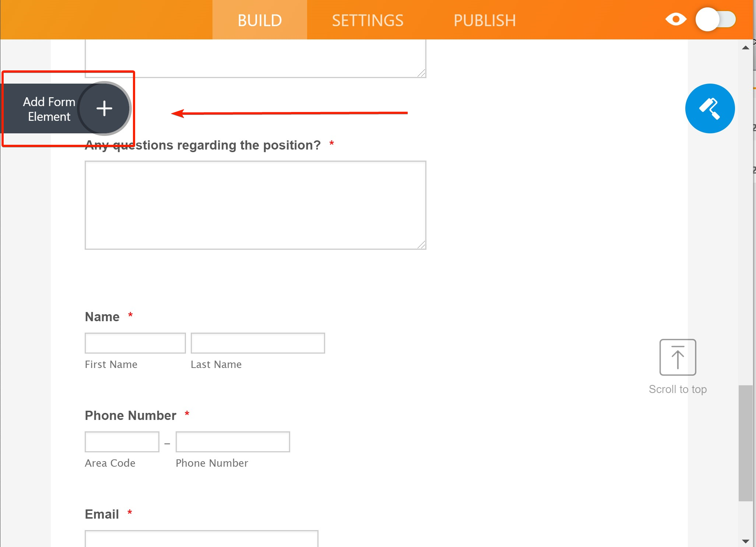
Task: Click the questions regarding position textarea
Action: pos(255,205)
